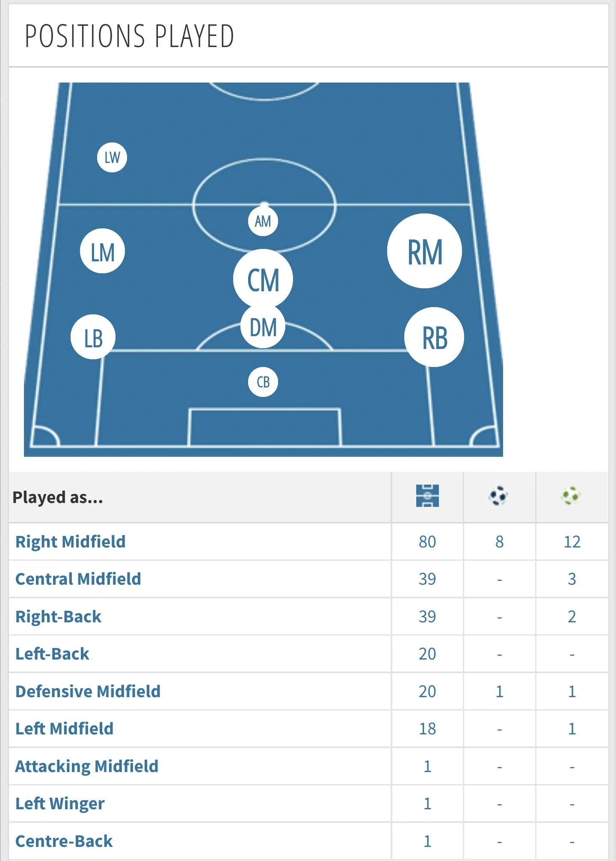This screenshot has height=861, width=616.
Task: Click the black football goals icon
Action: coord(498,496)
